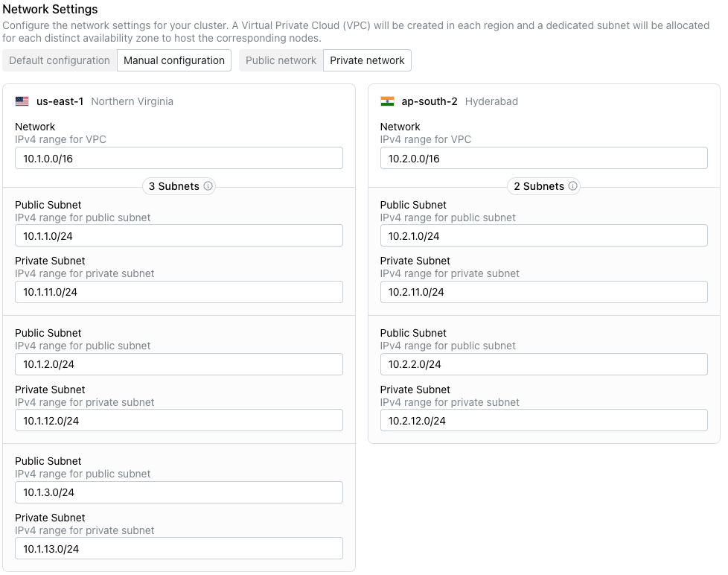728x575 pixels.
Task: Click the Hyderabad region label
Action: click(x=491, y=102)
